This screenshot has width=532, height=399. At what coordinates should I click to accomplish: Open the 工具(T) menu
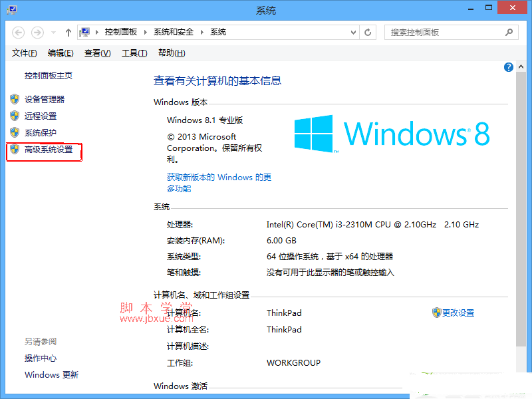click(x=134, y=53)
